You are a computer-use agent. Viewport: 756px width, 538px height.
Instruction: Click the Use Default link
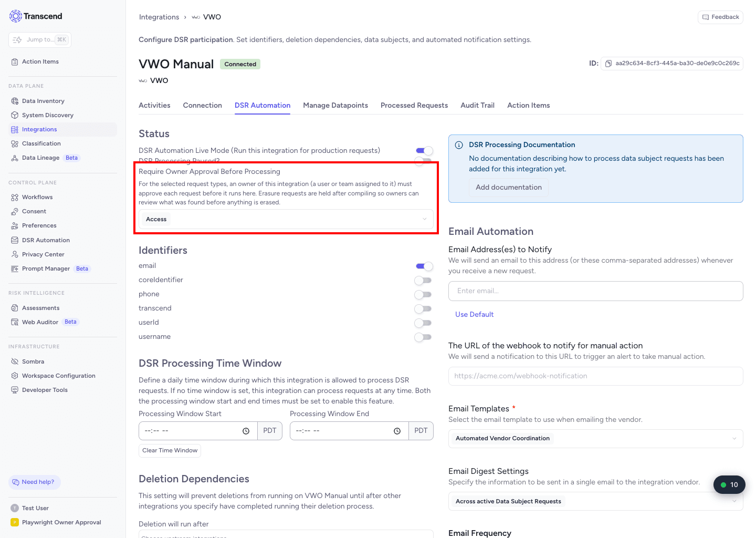tap(475, 314)
